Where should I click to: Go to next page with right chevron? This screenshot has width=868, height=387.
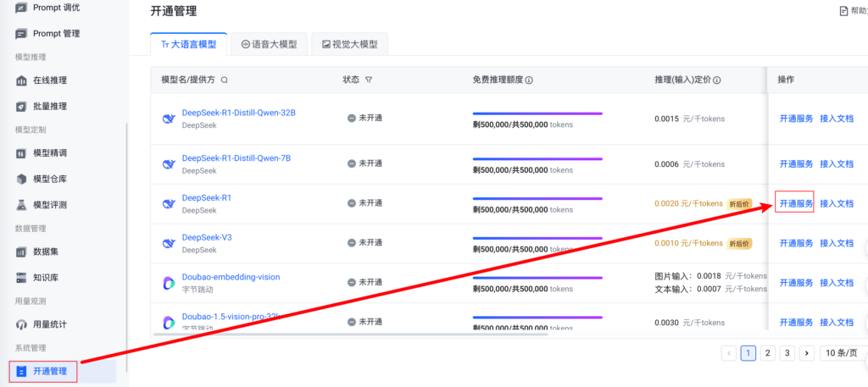click(x=806, y=353)
